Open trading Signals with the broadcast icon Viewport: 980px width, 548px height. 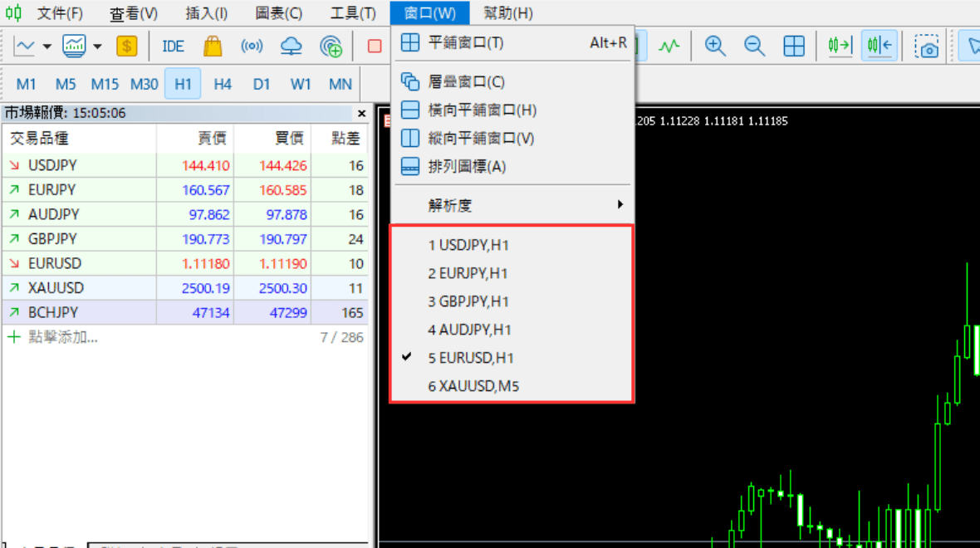(252, 46)
